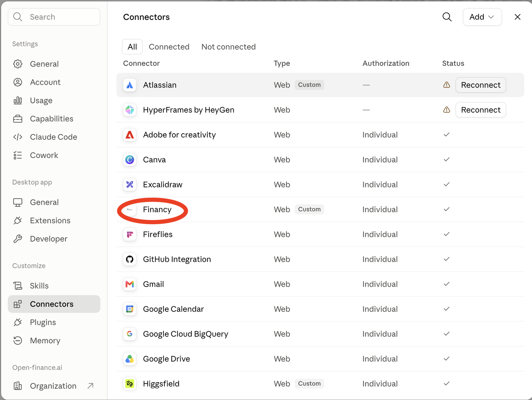Click the magnifier icon in Connectors header

point(447,17)
